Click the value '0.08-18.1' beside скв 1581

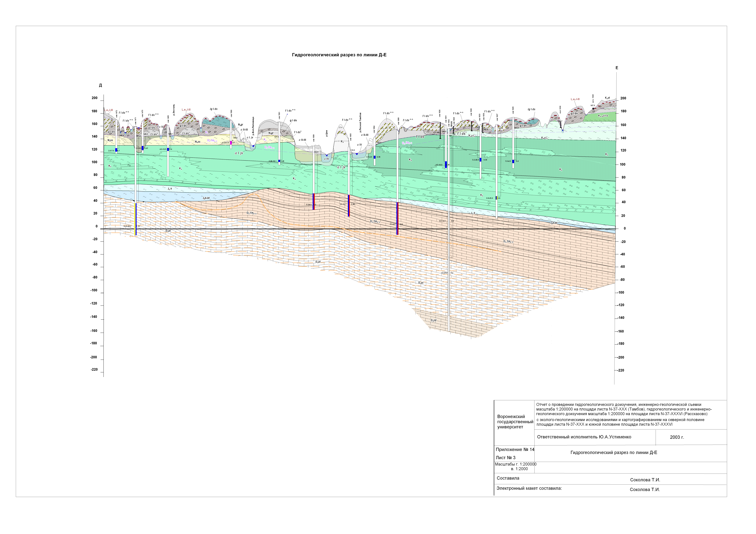(x=273, y=161)
